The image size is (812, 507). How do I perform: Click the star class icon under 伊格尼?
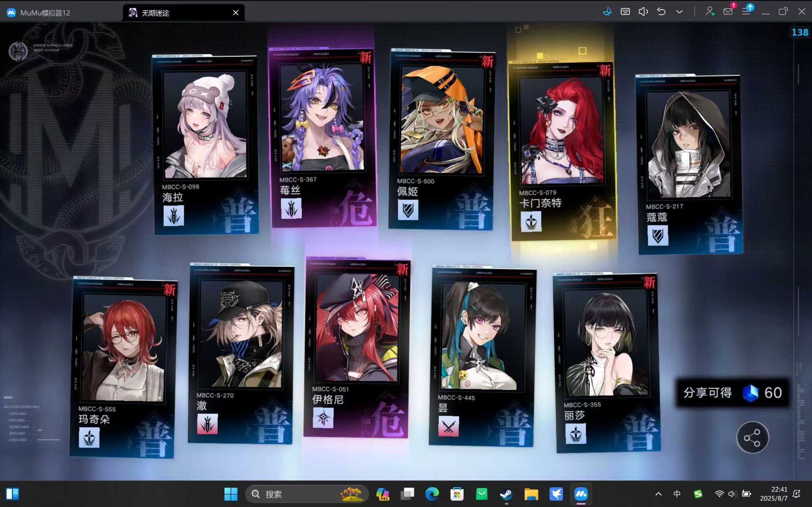tap(323, 418)
